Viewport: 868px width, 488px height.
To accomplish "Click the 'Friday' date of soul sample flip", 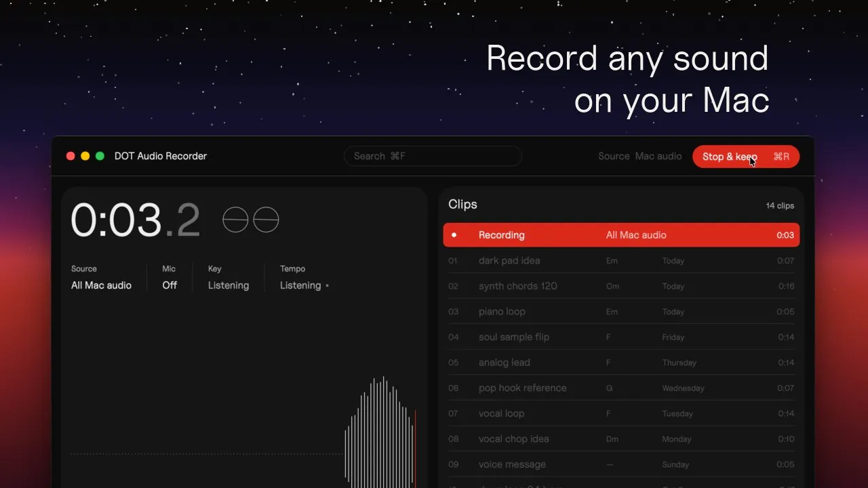I will click(x=673, y=338).
